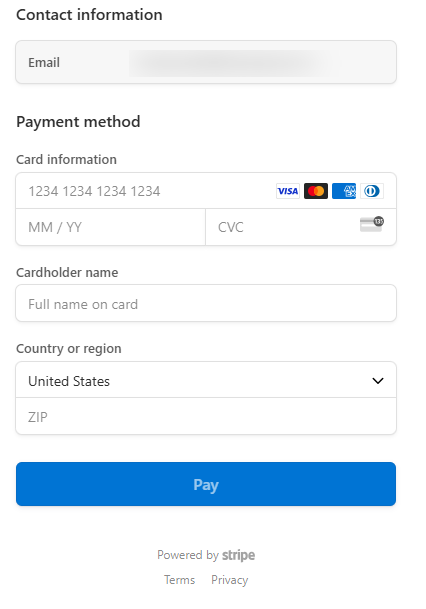
Task: Focus the Full name on card field
Action: click(206, 303)
